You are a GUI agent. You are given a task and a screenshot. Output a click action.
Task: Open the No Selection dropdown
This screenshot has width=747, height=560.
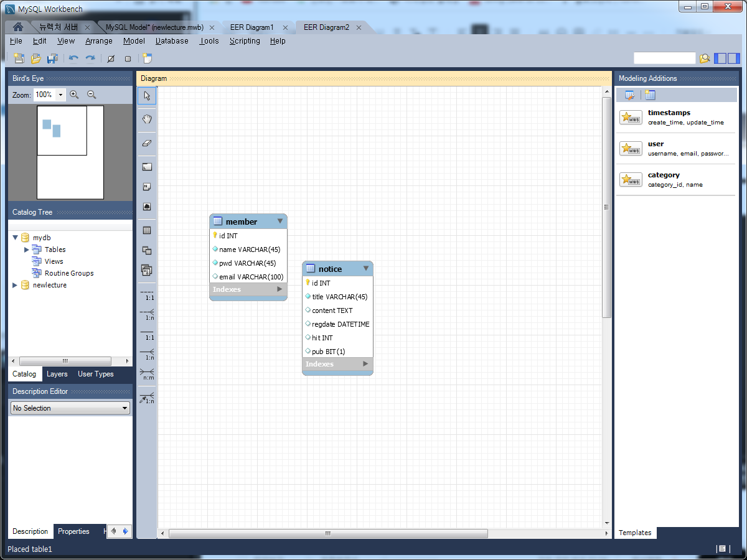click(x=70, y=408)
